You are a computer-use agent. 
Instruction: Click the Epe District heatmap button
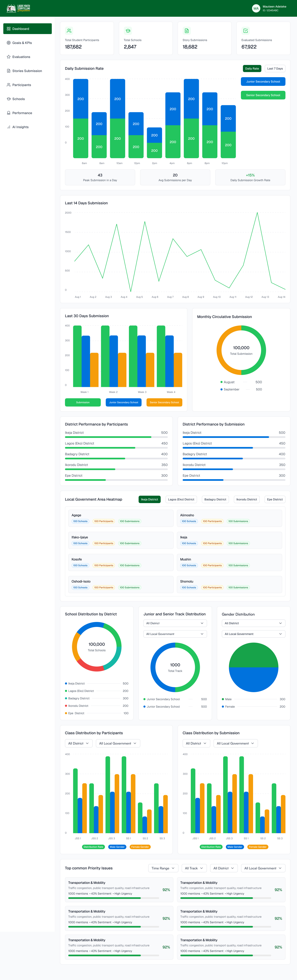point(275,499)
